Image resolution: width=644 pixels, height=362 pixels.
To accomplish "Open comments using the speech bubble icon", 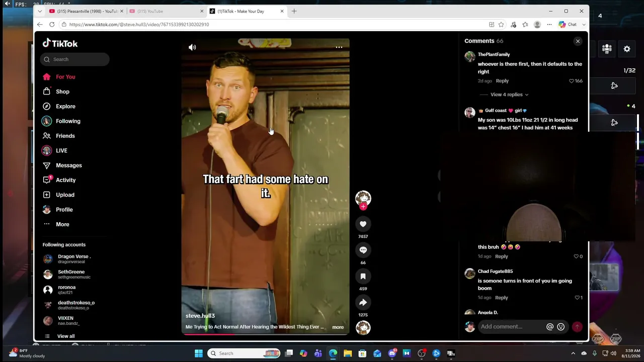I will click(x=363, y=250).
